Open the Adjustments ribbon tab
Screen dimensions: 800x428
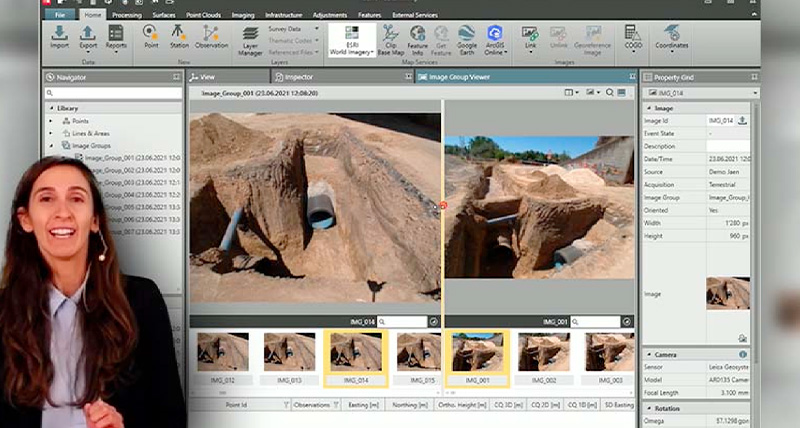coord(330,15)
